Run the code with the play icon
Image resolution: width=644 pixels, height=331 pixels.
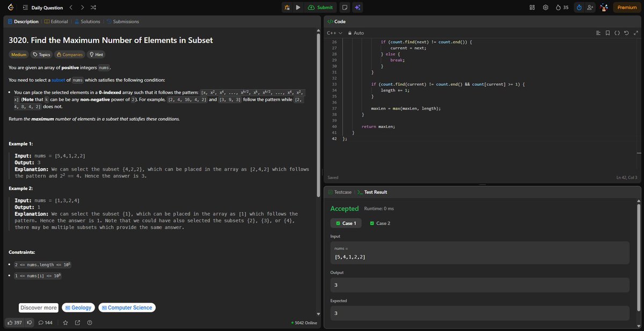pyautogui.click(x=298, y=8)
